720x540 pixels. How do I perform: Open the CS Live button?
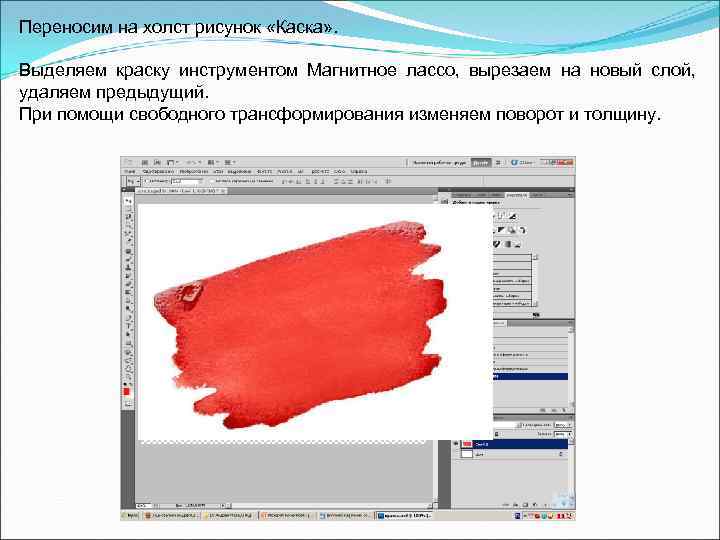click(523, 163)
